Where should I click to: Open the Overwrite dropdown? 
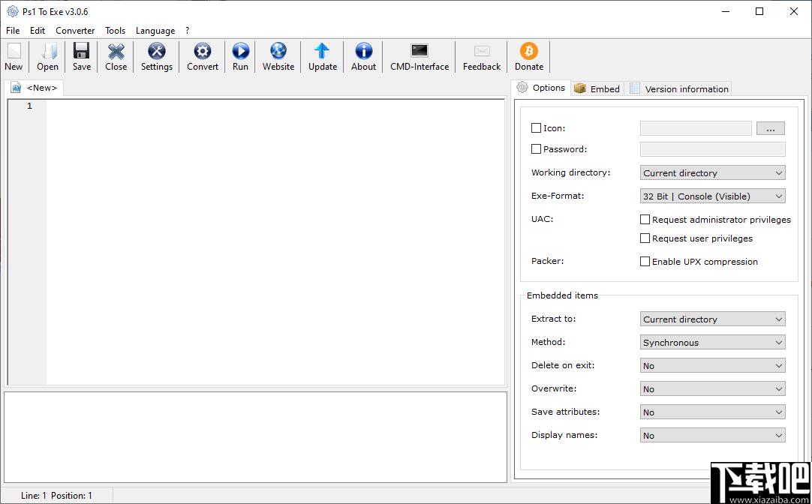[713, 389]
